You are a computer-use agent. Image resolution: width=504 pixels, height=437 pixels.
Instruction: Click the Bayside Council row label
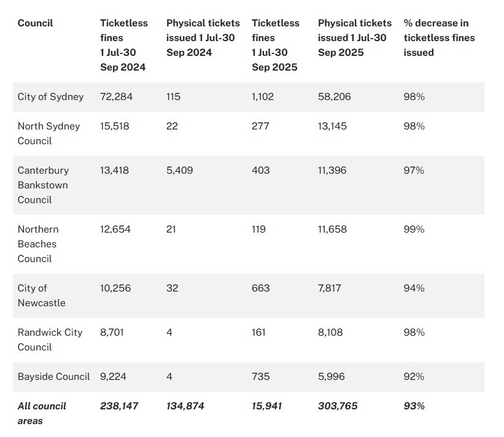tap(53, 376)
